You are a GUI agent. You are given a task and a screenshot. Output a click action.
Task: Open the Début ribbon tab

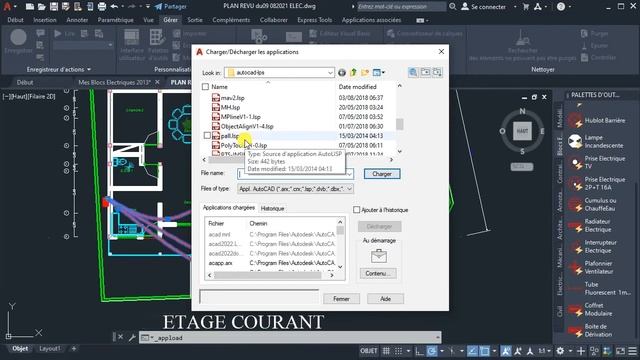tap(16, 20)
